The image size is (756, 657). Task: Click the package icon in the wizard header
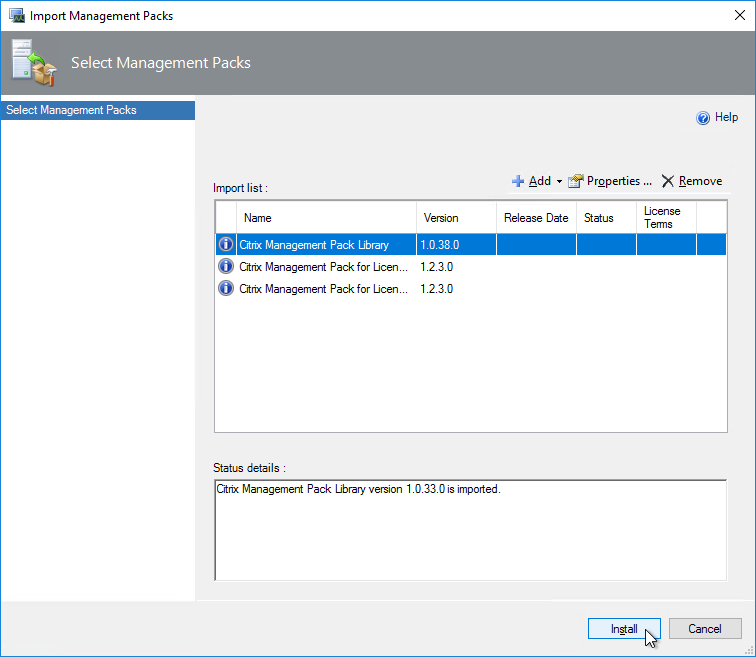click(32, 62)
